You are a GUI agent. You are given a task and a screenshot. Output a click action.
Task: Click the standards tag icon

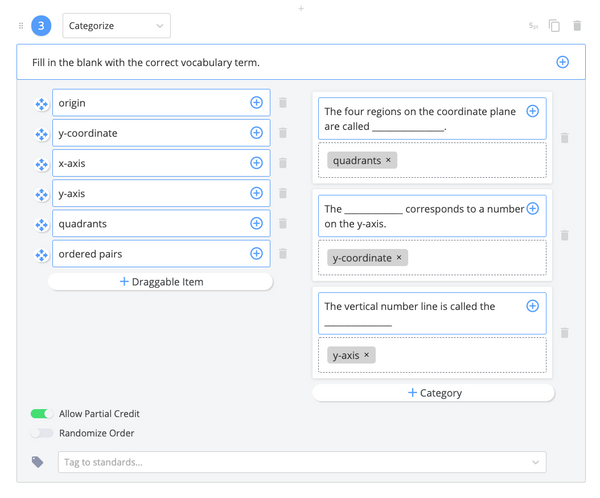(x=37, y=462)
